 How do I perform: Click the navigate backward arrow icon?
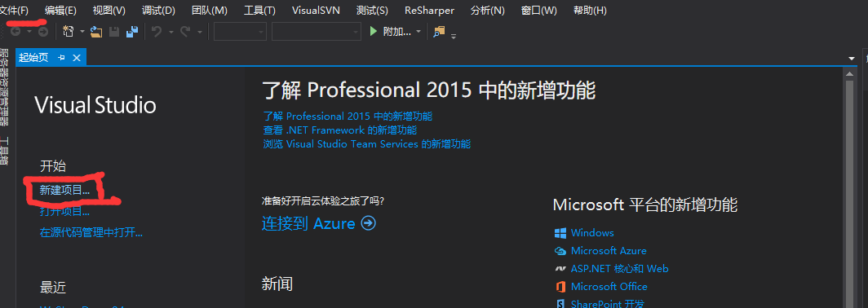pos(15,32)
